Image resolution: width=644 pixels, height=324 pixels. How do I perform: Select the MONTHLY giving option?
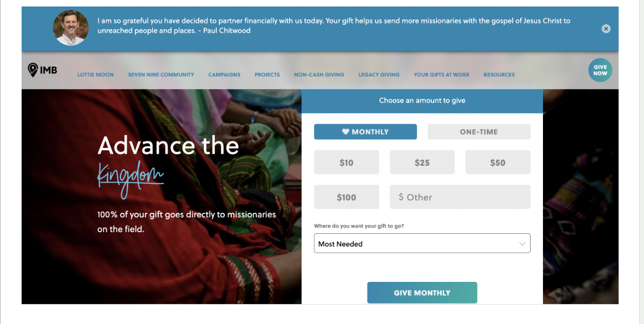(365, 131)
